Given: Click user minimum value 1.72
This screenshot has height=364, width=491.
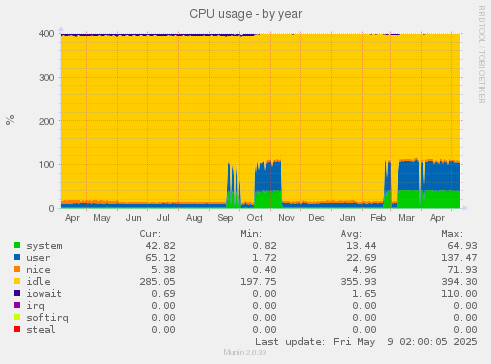Looking at the screenshot, I should pyautogui.click(x=264, y=258).
